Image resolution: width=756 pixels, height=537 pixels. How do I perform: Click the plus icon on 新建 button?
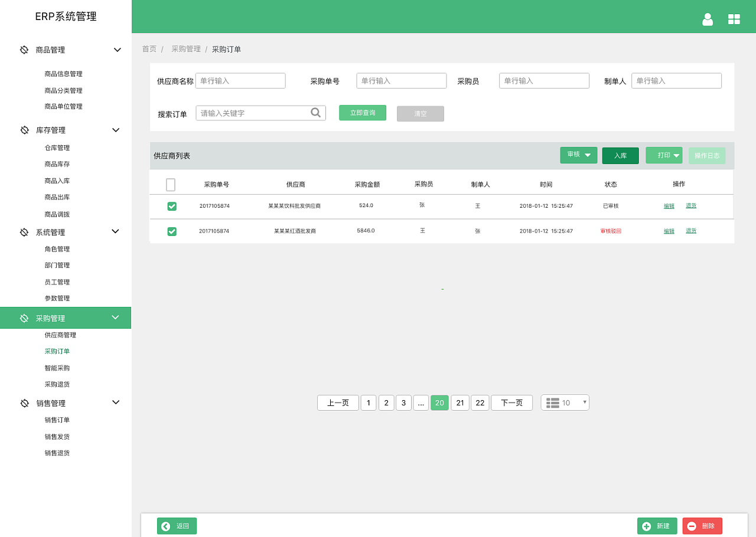[646, 526]
